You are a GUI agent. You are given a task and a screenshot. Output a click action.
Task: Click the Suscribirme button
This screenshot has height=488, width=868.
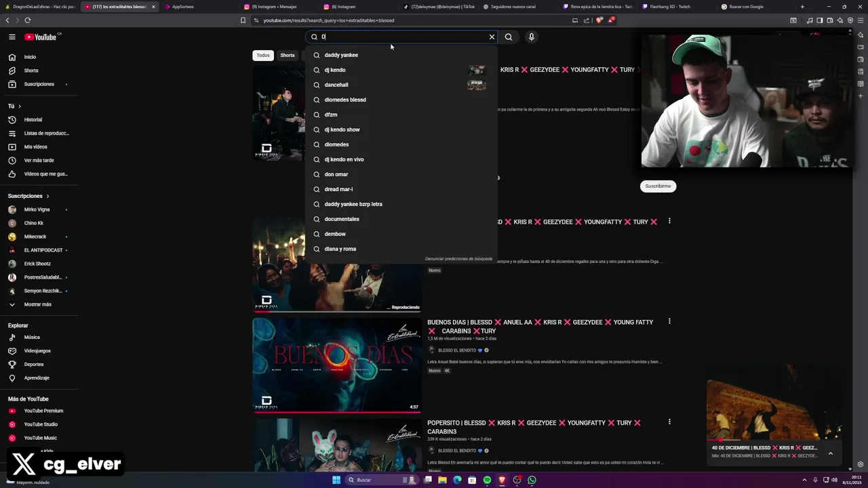(x=658, y=186)
